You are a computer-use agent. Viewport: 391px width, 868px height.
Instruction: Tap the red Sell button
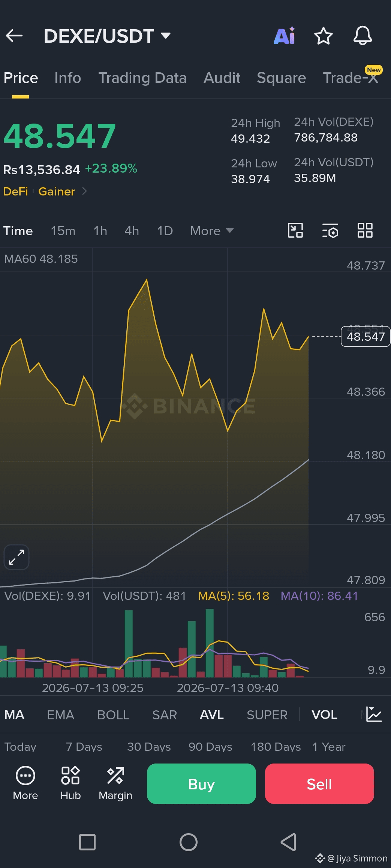[319, 784]
